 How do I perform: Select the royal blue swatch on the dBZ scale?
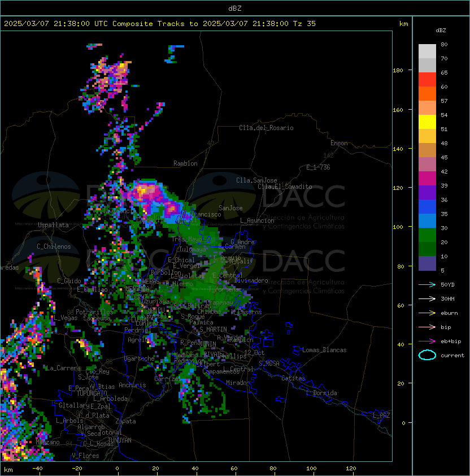pos(427,207)
